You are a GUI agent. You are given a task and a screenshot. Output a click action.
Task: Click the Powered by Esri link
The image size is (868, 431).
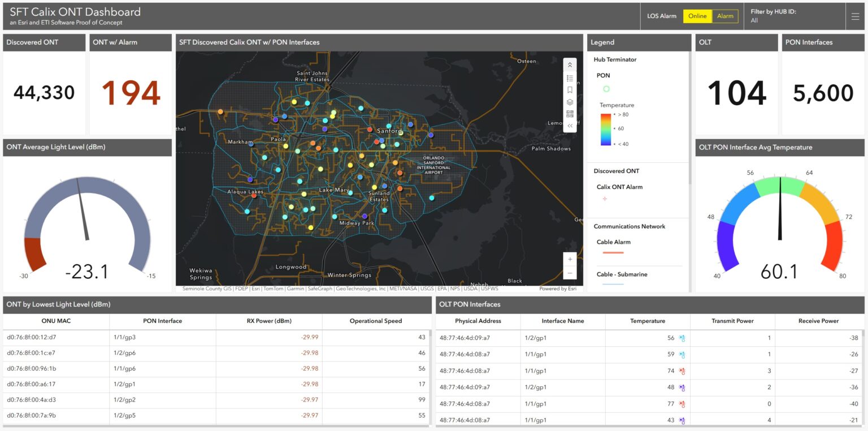[x=558, y=288]
